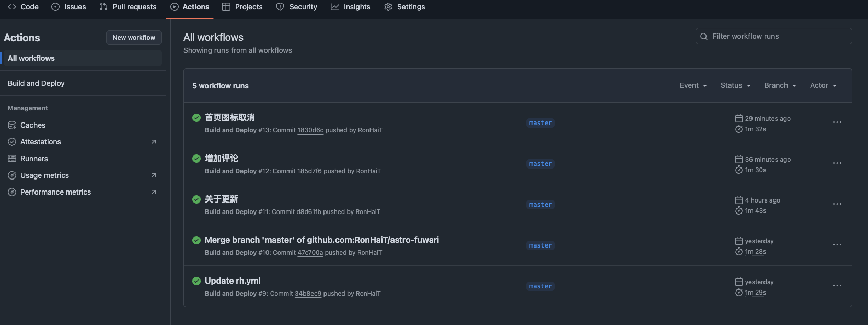The width and height of the screenshot is (868, 325).
Task: Select All workflows in sidebar
Action: (x=82, y=58)
